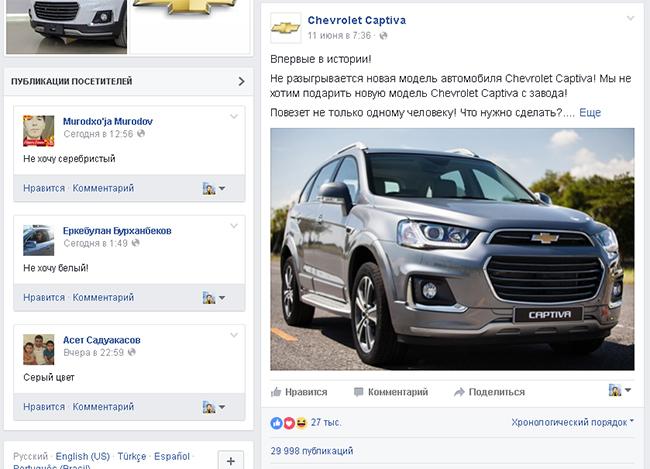Switch language to English (US)
The width and height of the screenshot is (650, 469).
pos(82,456)
